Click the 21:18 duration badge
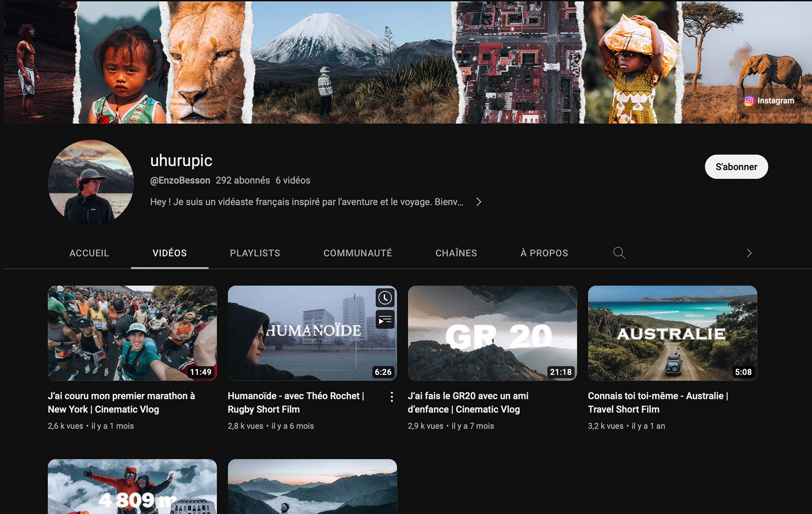This screenshot has width=812, height=514. click(x=561, y=372)
